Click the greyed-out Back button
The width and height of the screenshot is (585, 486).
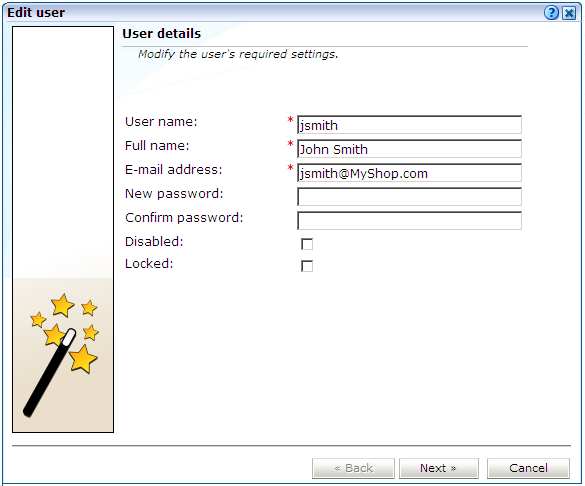[x=353, y=468]
